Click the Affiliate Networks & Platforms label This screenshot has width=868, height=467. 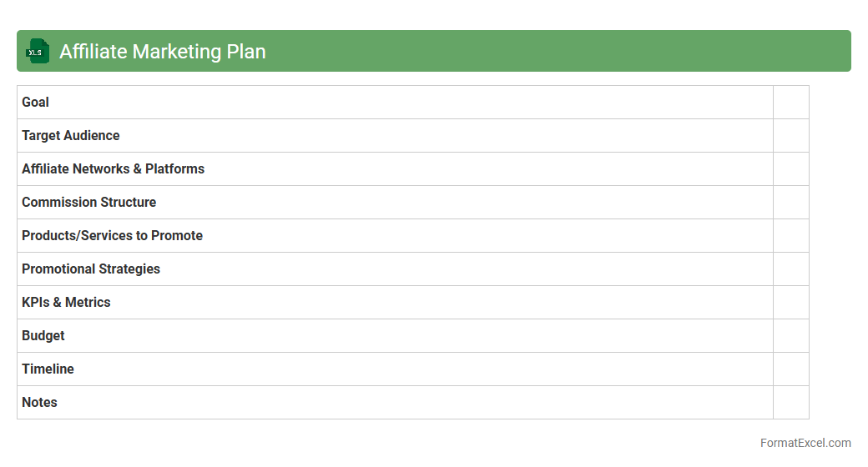click(114, 168)
